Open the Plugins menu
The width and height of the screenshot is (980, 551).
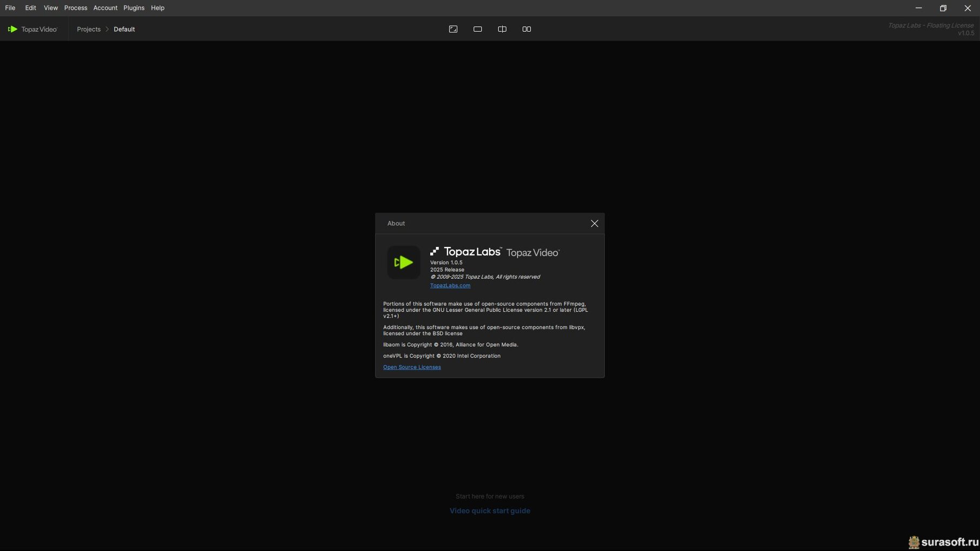tap(134, 8)
